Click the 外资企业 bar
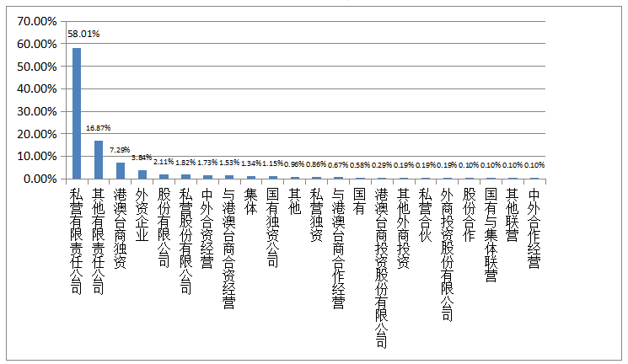Screen dimensions: 628x364 142,174
